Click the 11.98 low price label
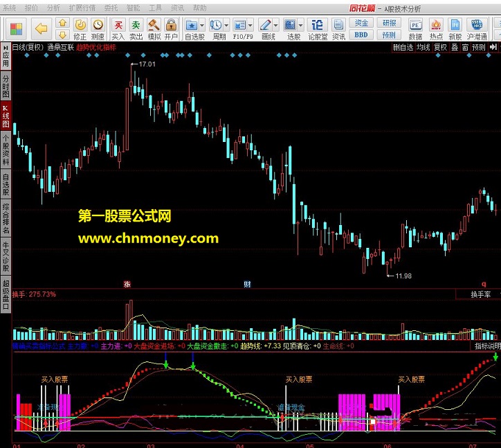Image resolution: width=501 pixels, height=448 pixels. (403, 276)
